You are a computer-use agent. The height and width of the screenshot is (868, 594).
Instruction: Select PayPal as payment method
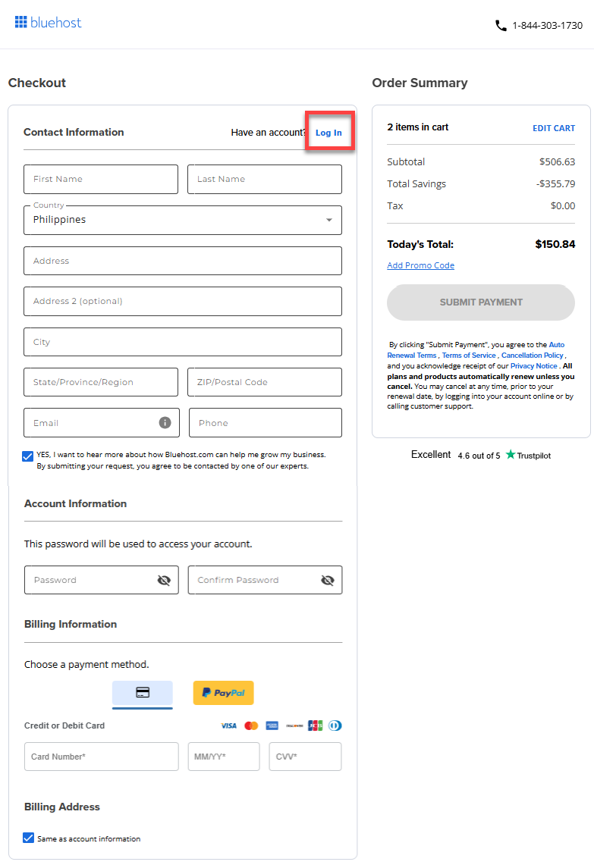(x=223, y=693)
